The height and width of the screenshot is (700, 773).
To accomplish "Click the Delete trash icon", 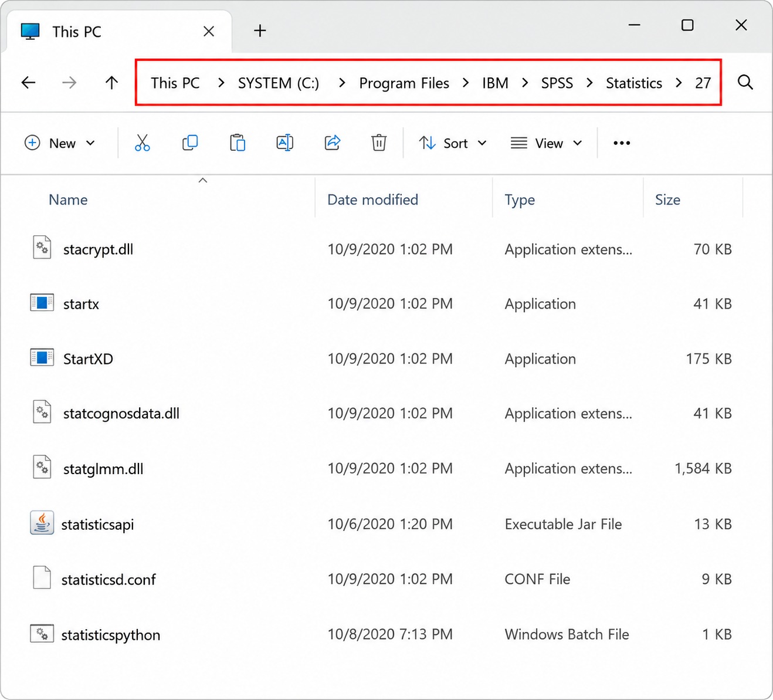I will pos(379,143).
